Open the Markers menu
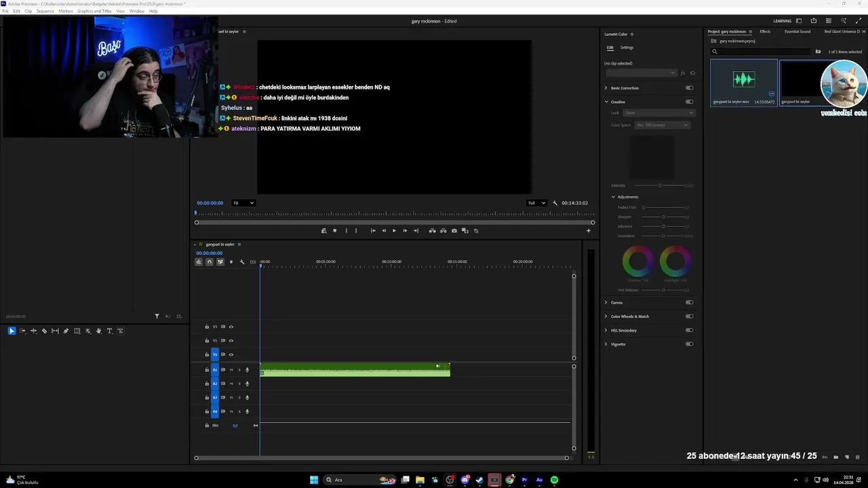 pos(66,11)
